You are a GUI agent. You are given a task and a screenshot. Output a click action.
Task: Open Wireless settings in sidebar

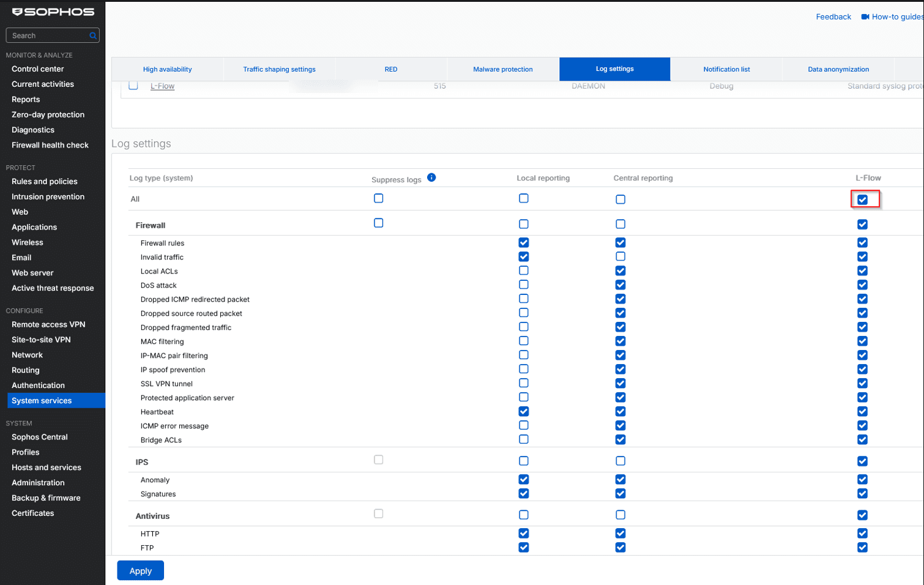[28, 242]
